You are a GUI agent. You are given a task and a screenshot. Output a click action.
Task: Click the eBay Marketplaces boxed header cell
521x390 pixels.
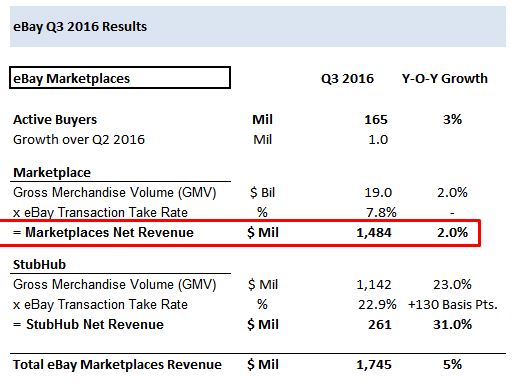pos(120,78)
